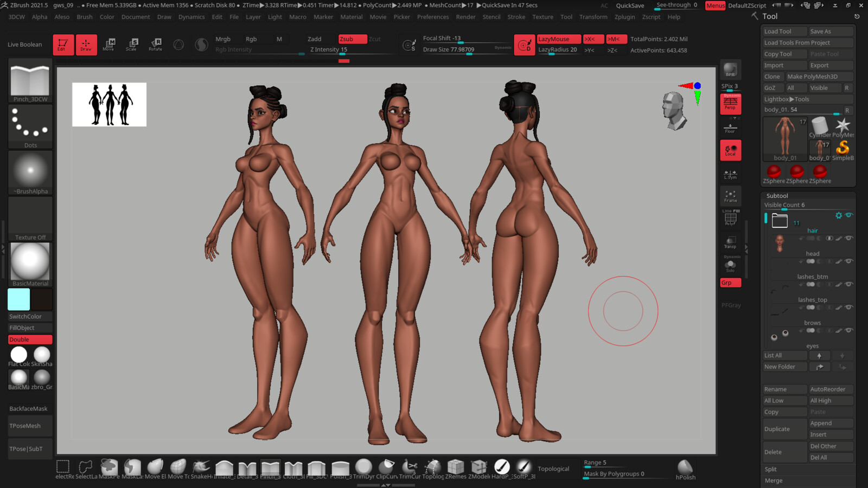Open the BasicMaterial picker
Image resolution: width=868 pixels, height=488 pixels.
30,265
